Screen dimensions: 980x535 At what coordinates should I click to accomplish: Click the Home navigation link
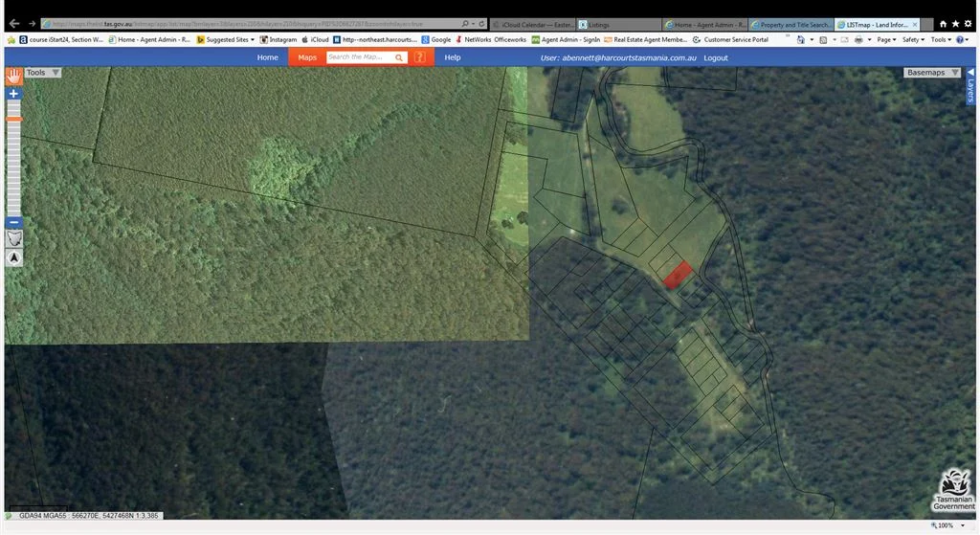268,57
